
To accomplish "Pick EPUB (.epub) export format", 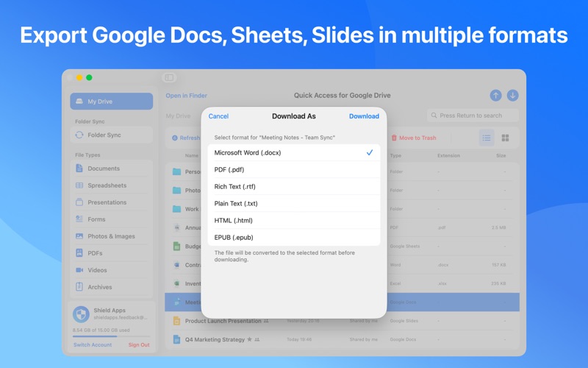I will click(x=293, y=237).
